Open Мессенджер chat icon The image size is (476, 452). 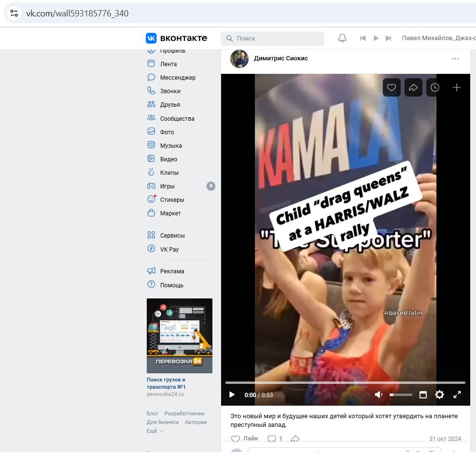coord(151,77)
